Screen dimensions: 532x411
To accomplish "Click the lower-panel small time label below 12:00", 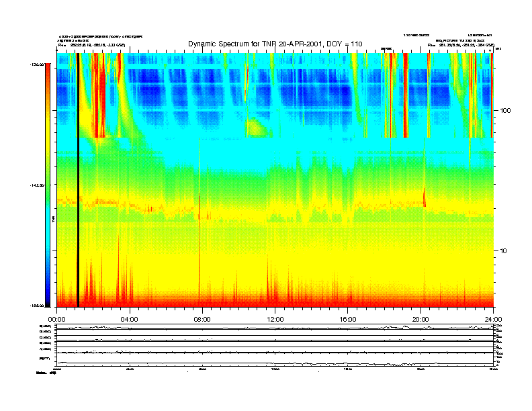I will coord(275,369).
